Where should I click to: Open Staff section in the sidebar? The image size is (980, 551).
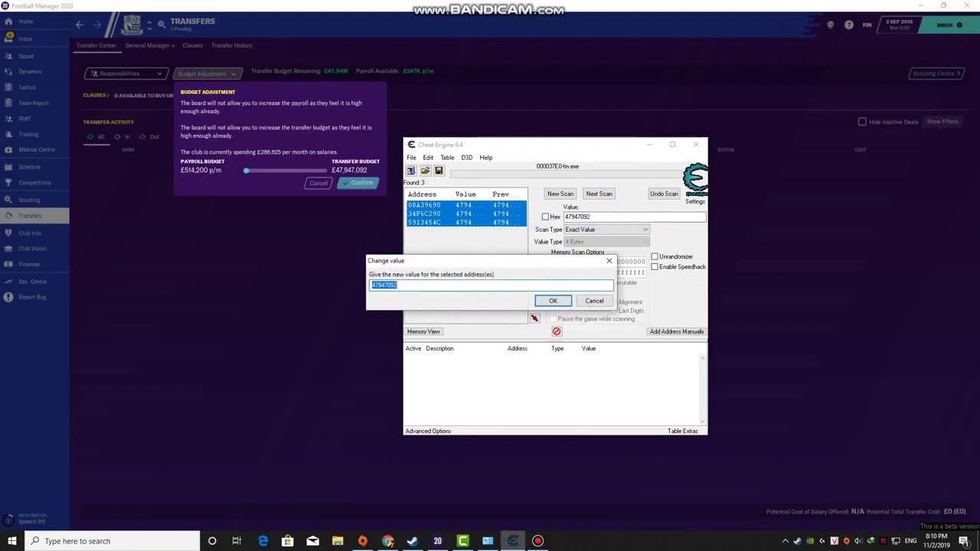[24, 119]
